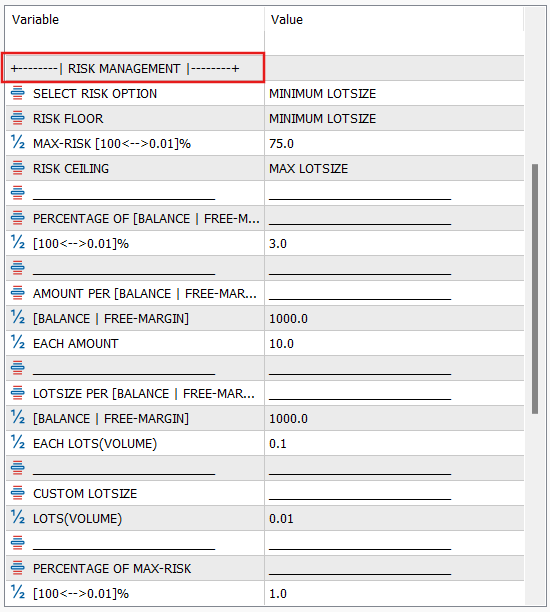
Task: Select the MAX-RISK [100<-->0.01]% label
Action: [112, 144]
